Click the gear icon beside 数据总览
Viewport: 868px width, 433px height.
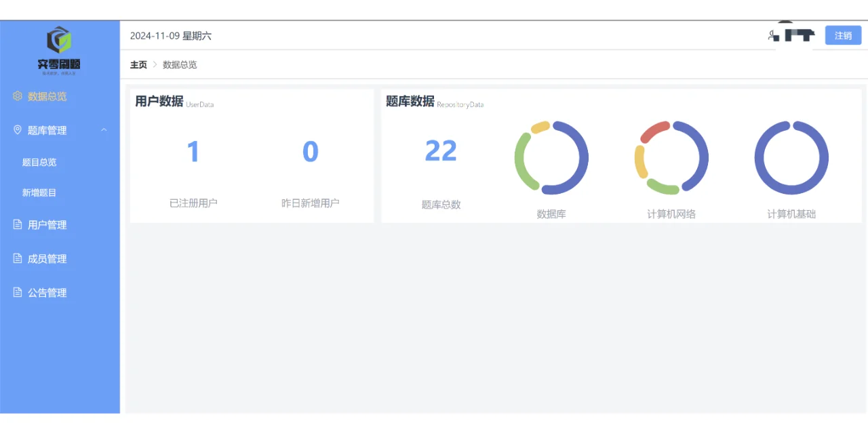18,96
